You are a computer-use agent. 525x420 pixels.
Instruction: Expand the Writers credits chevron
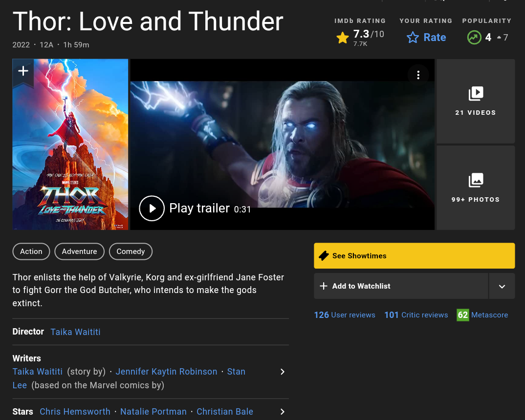282,372
